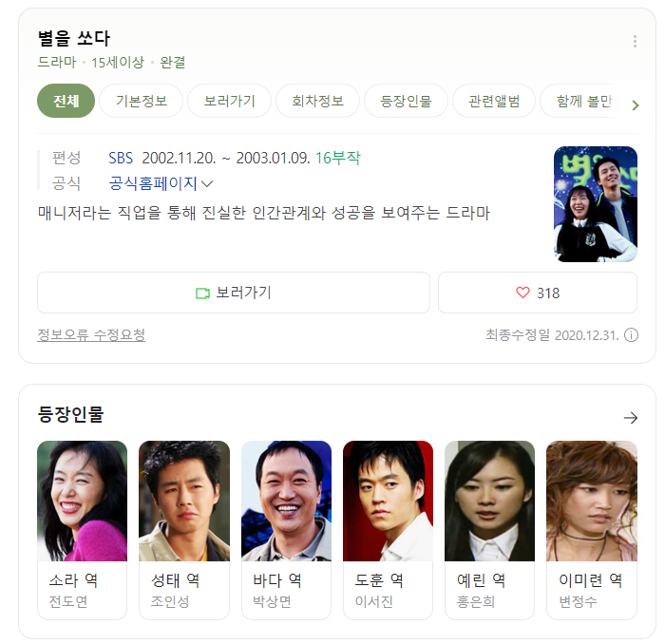Click the green video camera icon

pos(202,293)
